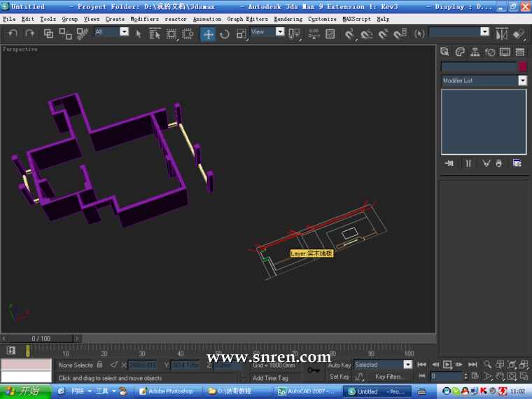Toggle the Percent Snap icon
The width and height of the screenshot is (532, 399).
(x=383, y=34)
